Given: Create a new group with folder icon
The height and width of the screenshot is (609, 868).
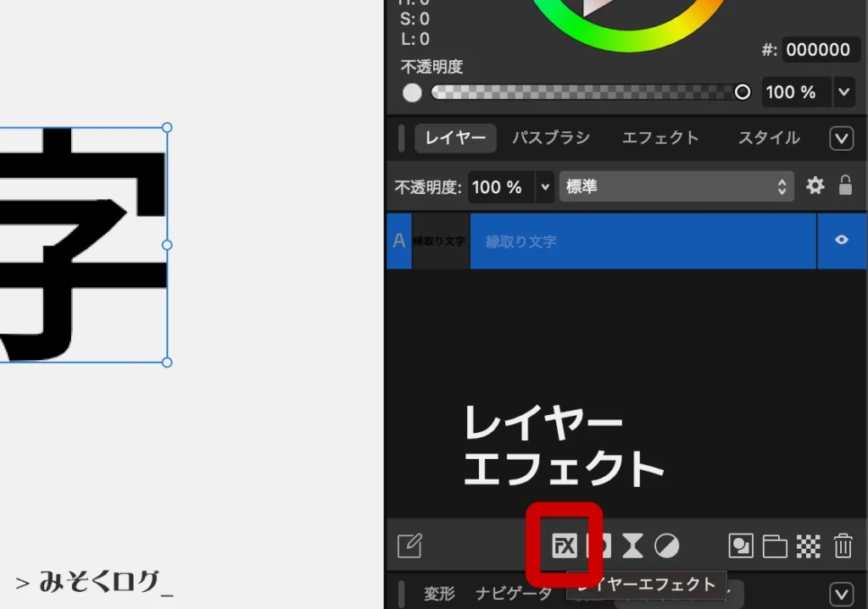Looking at the screenshot, I should [x=775, y=546].
